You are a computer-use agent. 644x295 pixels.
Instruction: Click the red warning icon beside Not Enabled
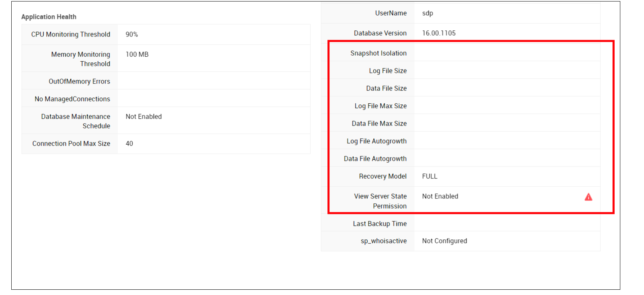(588, 197)
